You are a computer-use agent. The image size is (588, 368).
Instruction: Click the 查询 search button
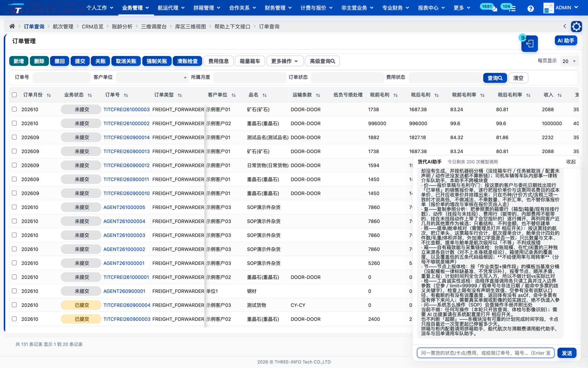click(x=495, y=78)
